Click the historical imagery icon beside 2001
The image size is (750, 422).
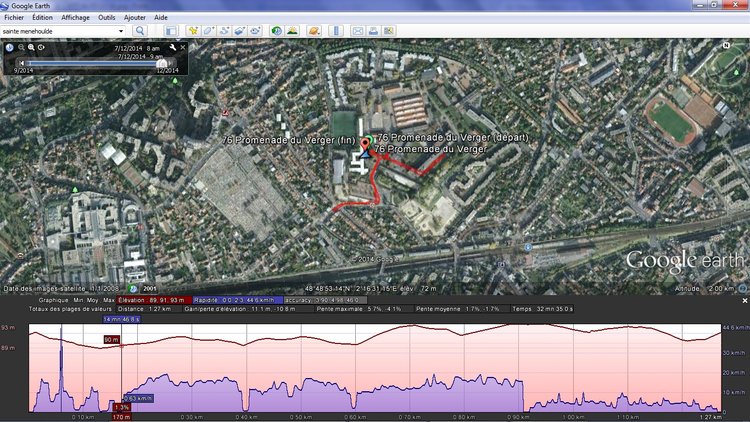pyautogui.click(x=133, y=289)
